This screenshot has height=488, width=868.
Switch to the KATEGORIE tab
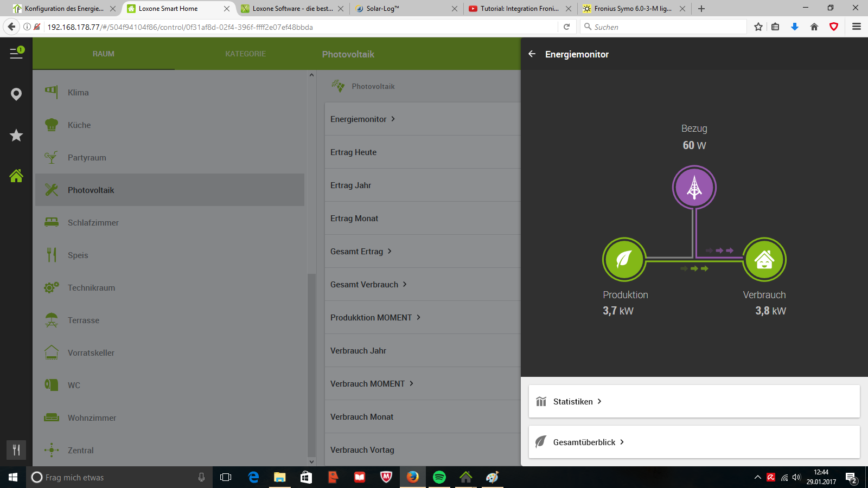tap(246, 54)
